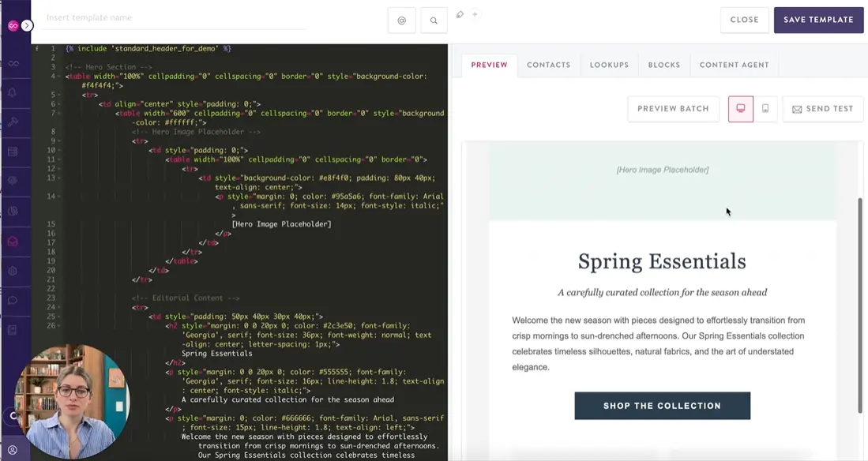Click line number 22 in the gutter

point(51,289)
